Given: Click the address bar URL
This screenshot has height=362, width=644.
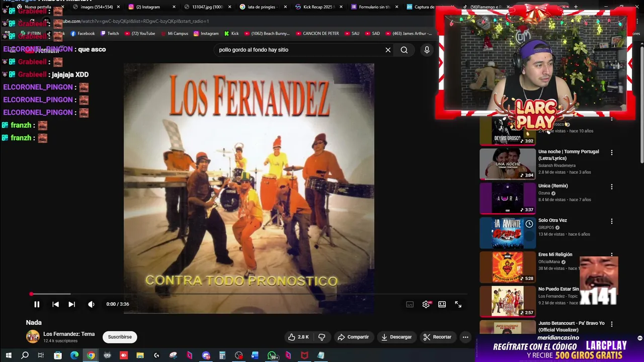Looking at the screenshot, I should (136, 21).
